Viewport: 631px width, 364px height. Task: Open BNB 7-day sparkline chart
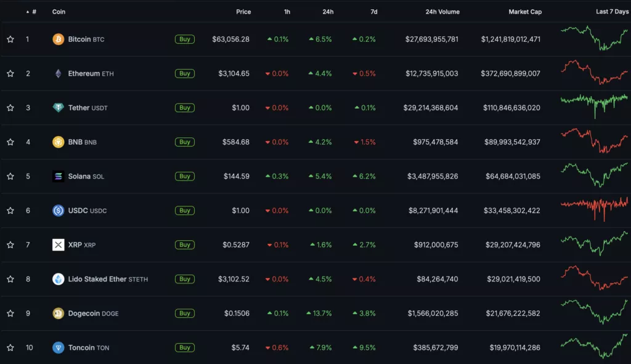point(594,141)
